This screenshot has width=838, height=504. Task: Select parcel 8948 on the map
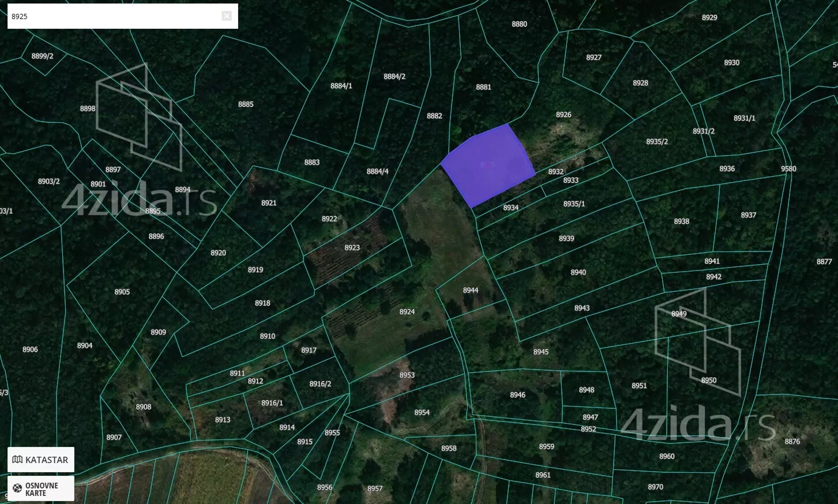pyautogui.click(x=587, y=390)
